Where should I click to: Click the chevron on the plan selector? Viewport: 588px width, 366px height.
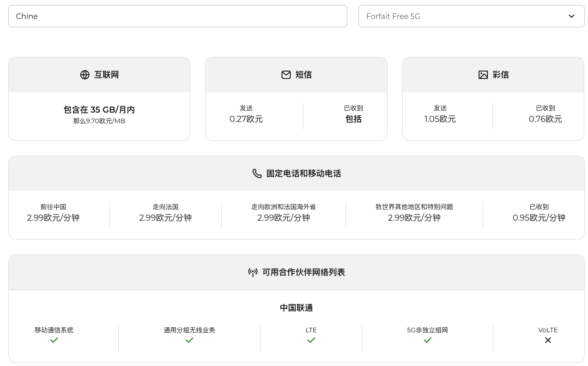pyautogui.click(x=571, y=16)
